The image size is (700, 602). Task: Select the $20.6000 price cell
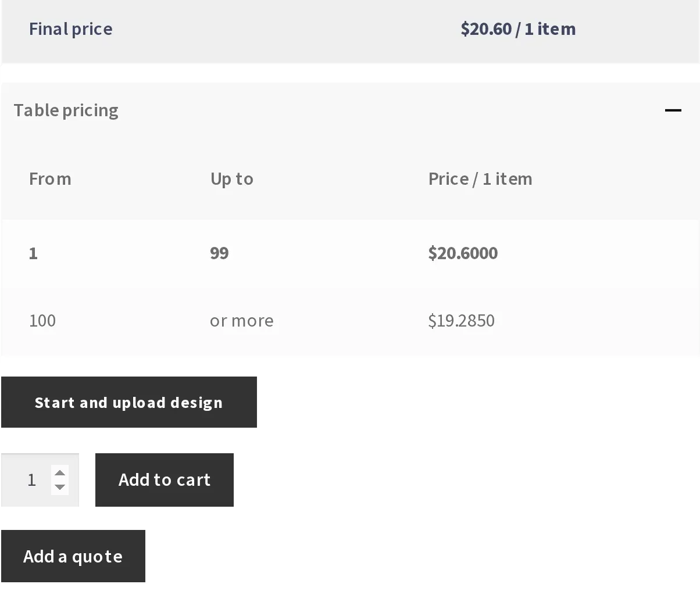coord(463,253)
